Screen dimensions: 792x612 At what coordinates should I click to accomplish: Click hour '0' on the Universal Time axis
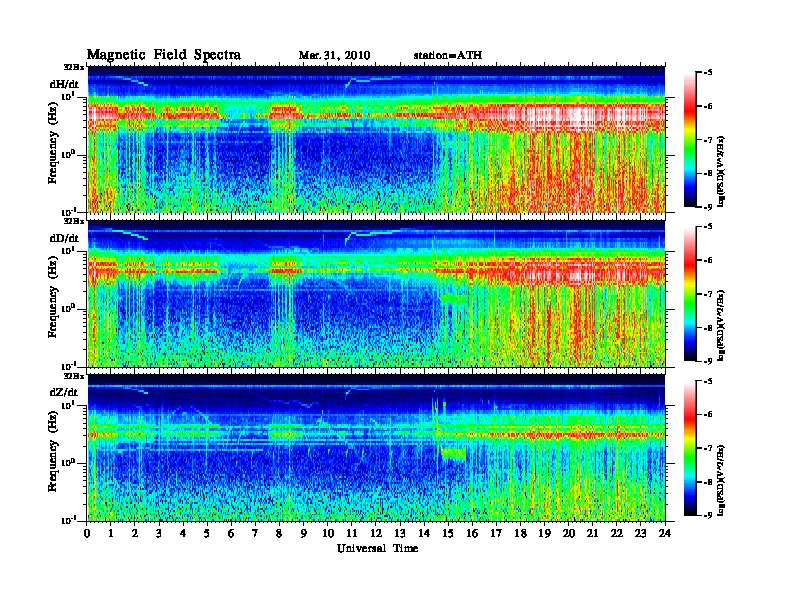coord(87,534)
